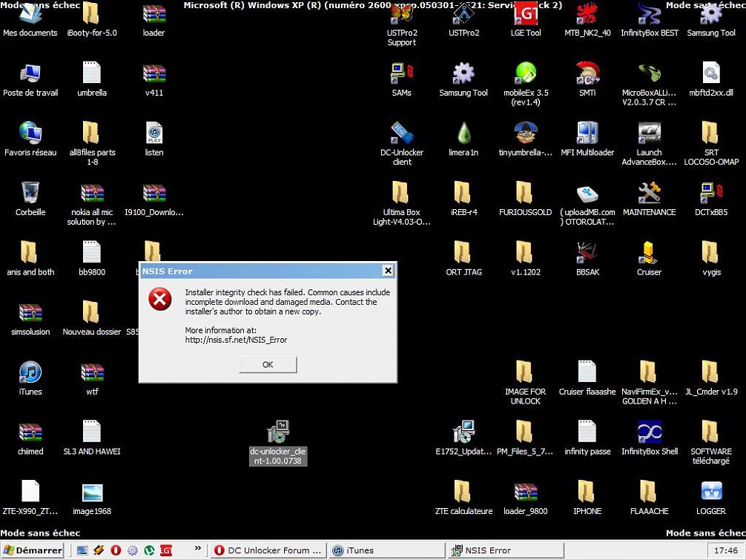Click the system clock showing 17:46
The width and height of the screenshot is (746, 560).
coord(725,550)
